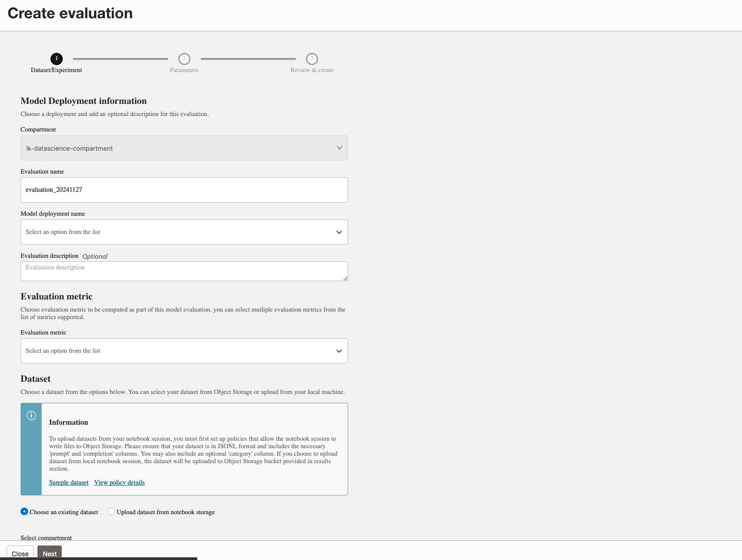Click the Compartment dropdown chevron
The height and width of the screenshot is (560, 742).
tap(340, 148)
